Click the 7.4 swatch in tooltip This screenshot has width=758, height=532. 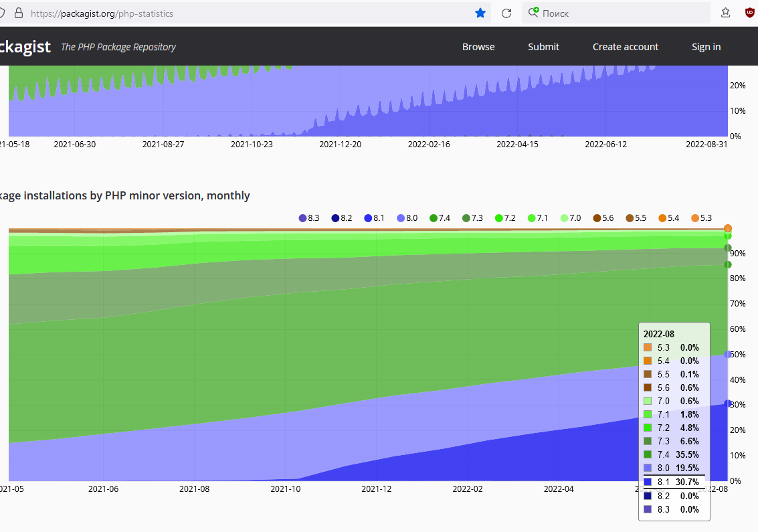click(648, 454)
